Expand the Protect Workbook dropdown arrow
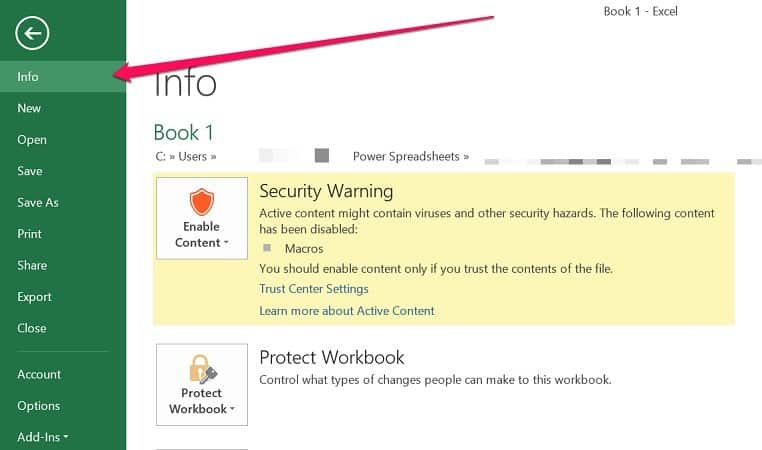762x450 pixels. (x=231, y=409)
